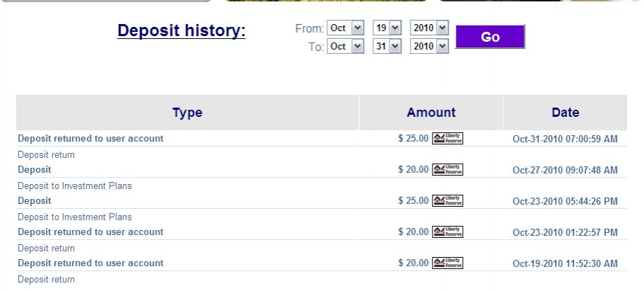This screenshot has height=291, width=644.
Task: Open the To day dropdown showing 31
Action: pos(387,46)
